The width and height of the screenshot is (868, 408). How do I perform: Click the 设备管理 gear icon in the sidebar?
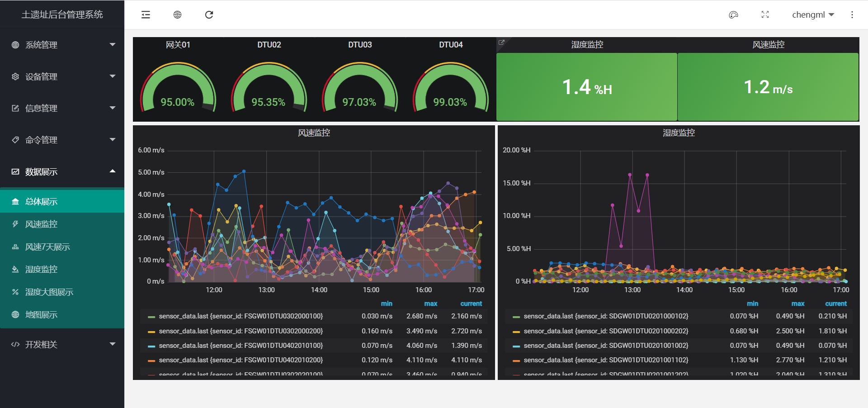click(x=15, y=76)
